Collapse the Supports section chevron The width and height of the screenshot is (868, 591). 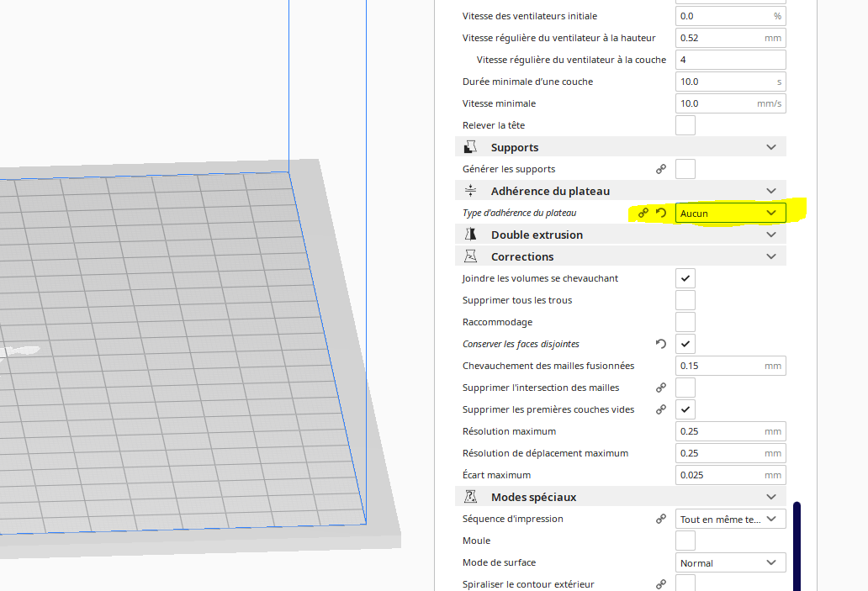pyautogui.click(x=771, y=147)
